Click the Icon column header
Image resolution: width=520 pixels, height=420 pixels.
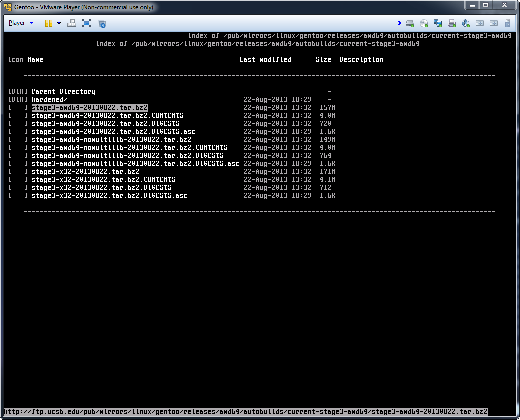[16, 59]
